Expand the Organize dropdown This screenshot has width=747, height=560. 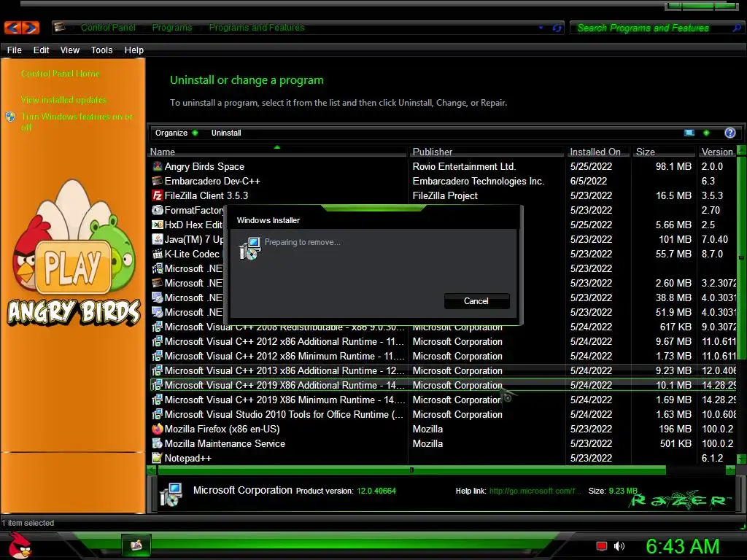(x=176, y=133)
